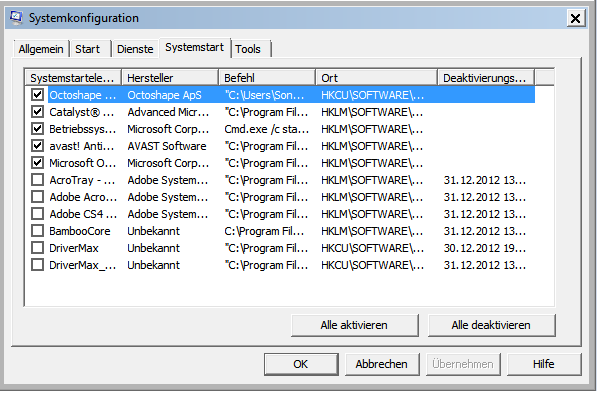Select the Catalyst® row name

click(x=81, y=112)
